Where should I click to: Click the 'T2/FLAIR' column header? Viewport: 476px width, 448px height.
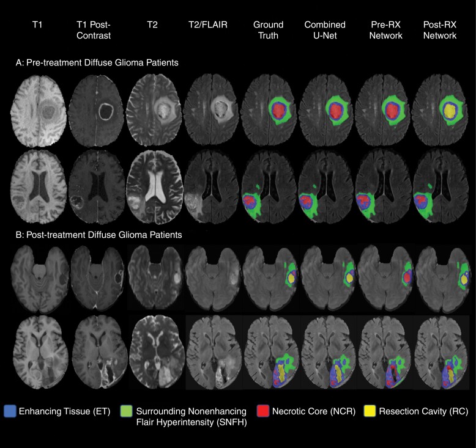[x=208, y=24]
